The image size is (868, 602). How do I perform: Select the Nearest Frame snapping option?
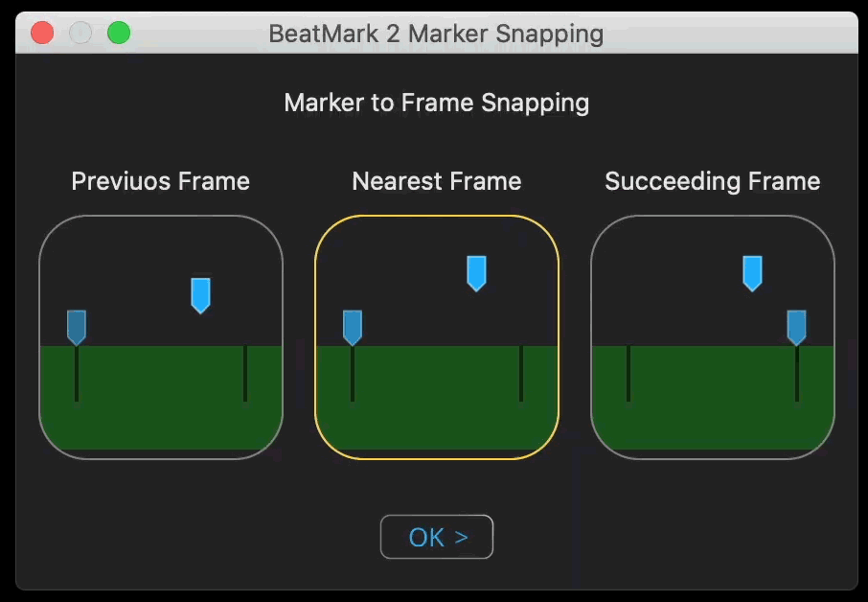coord(437,337)
